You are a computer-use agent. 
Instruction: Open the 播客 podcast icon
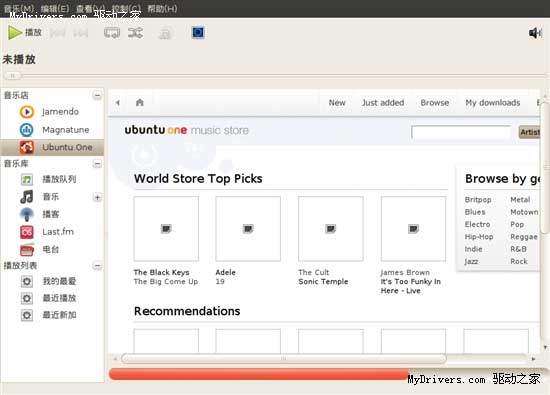tap(27, 214)
